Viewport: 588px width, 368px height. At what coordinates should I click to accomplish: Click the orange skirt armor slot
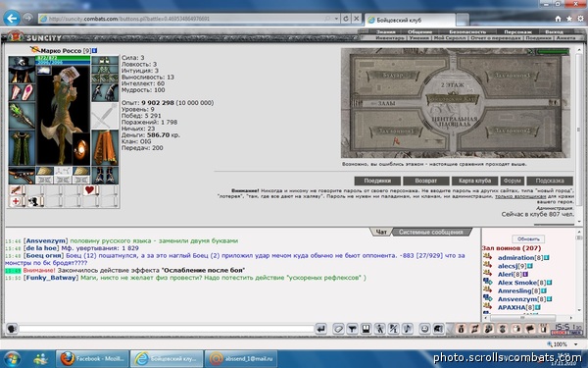click(x=105, y=148)
